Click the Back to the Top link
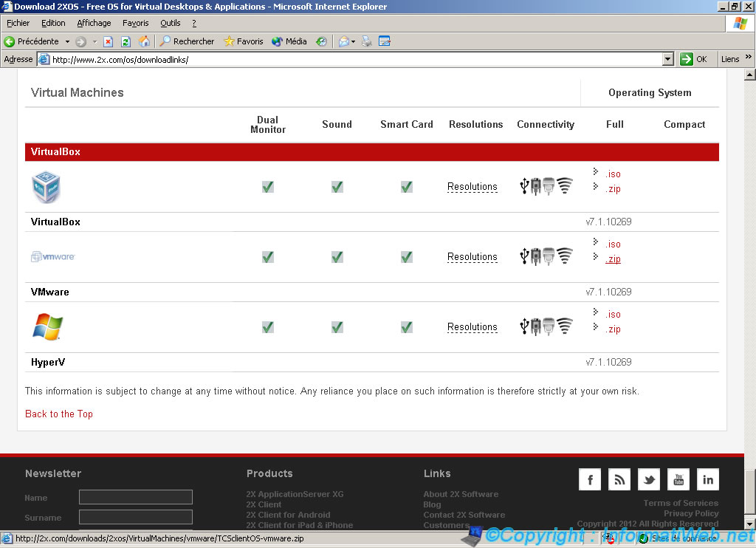 [59, 414]
